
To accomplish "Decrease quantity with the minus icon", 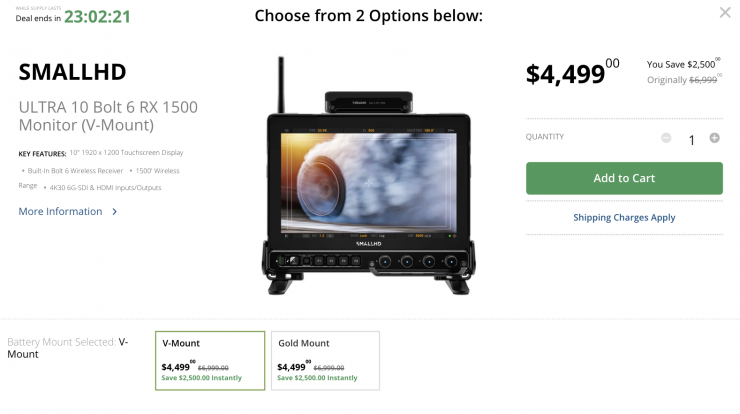I will click(x=666, y=138).
